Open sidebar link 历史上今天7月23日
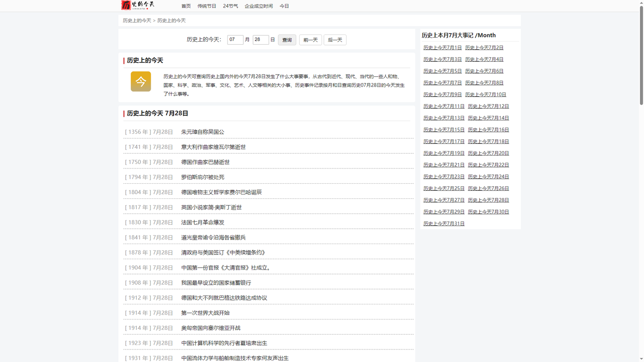The height and width of the screenshot is (362, 644). click(444, 177)
